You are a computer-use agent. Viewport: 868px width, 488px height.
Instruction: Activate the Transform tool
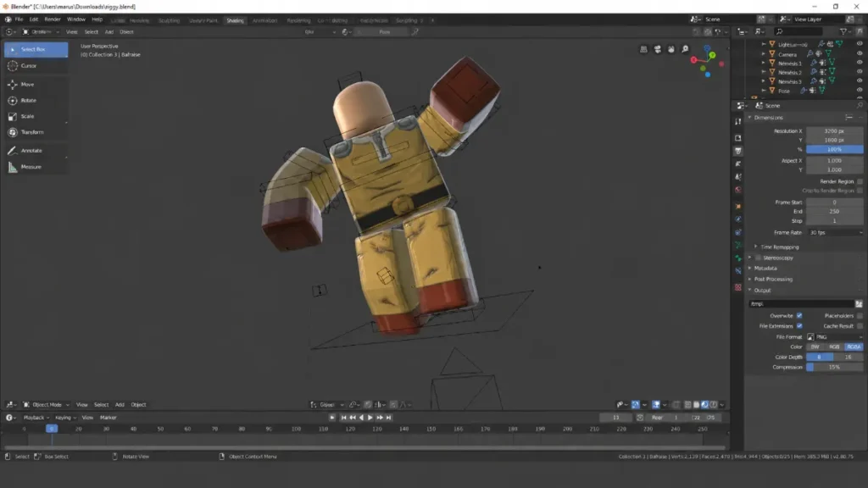tap(36, 132)
